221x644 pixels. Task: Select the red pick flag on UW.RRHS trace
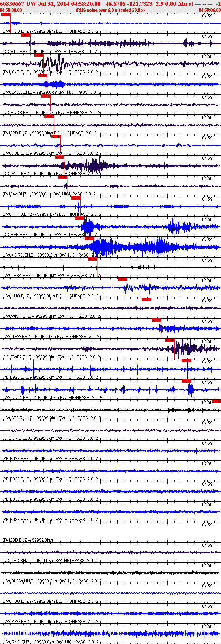coord(76,198)
